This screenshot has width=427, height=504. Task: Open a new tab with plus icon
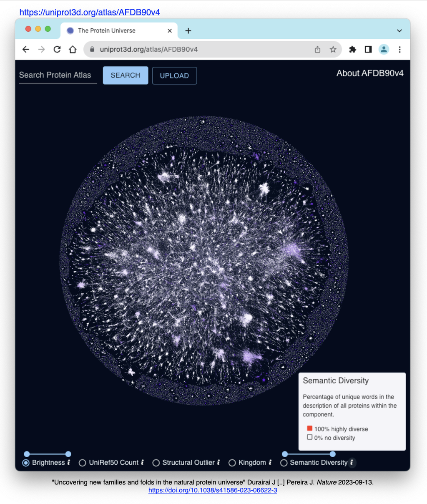[x=188, y=30]
